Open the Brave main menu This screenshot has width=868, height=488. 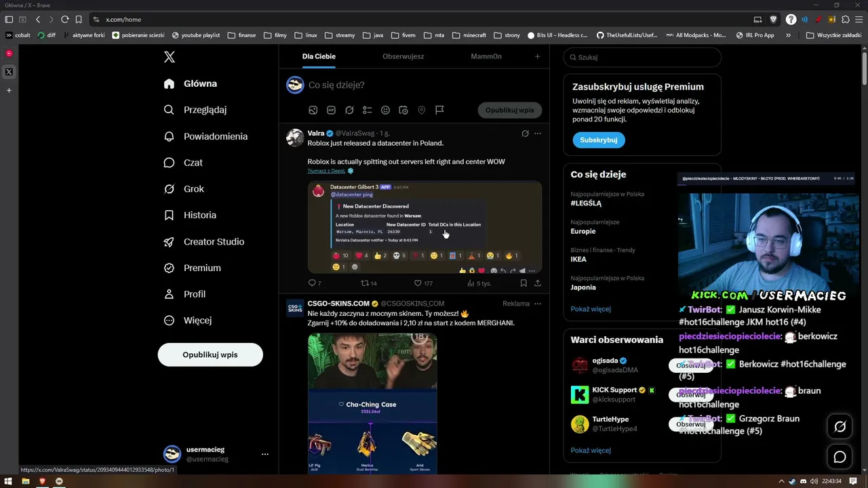pyautogui.click(x=858, y=20)
